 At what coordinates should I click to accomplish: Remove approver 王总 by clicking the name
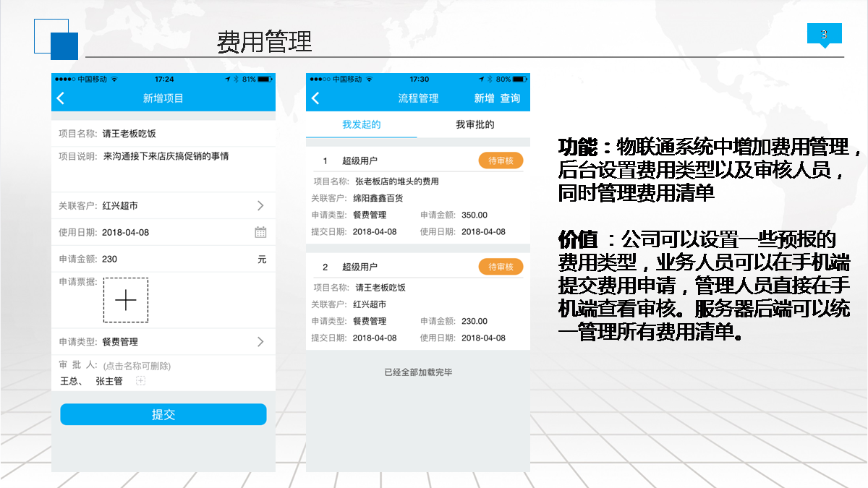pyautogui.click(x=69, y=381)
